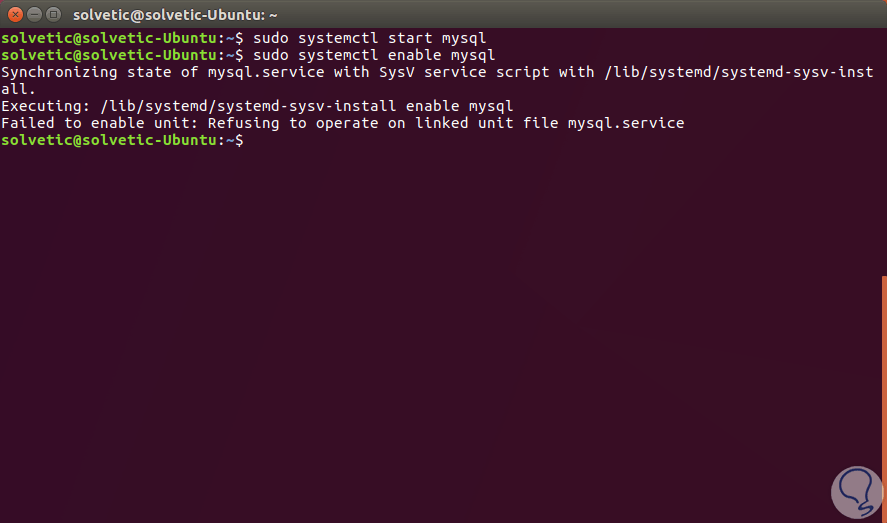Click the "Executing:" output line
The width and height of the screenshot is (887, 523).
coord(256,106)
